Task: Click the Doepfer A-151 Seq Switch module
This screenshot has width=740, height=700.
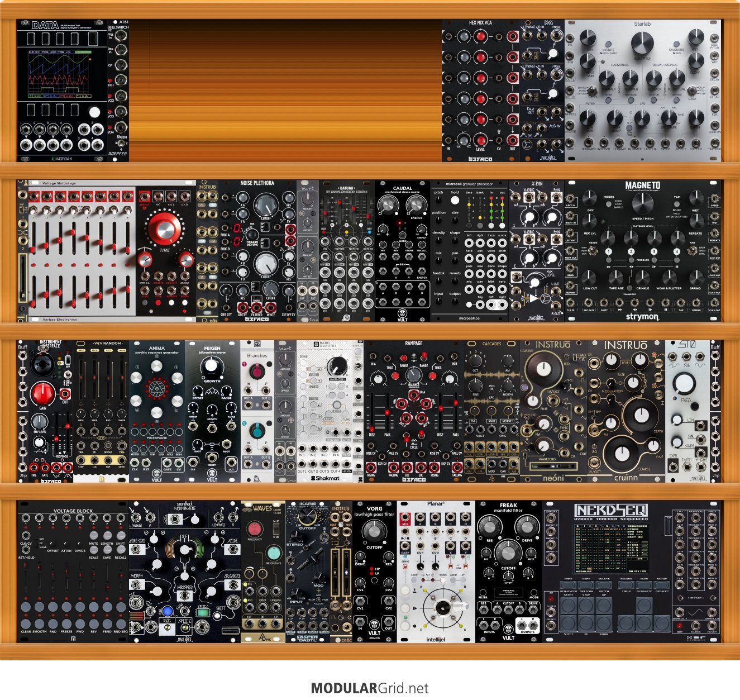Action: 117,91
